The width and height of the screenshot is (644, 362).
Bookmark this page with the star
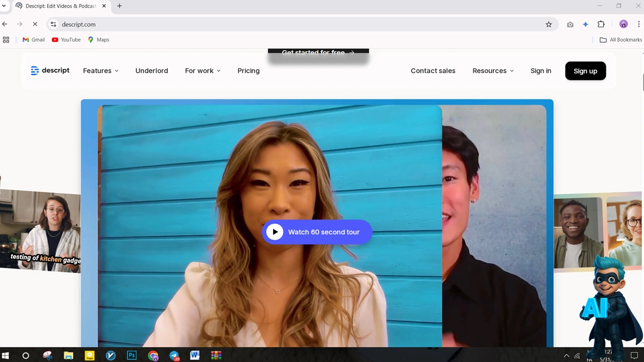pos(548,24)
